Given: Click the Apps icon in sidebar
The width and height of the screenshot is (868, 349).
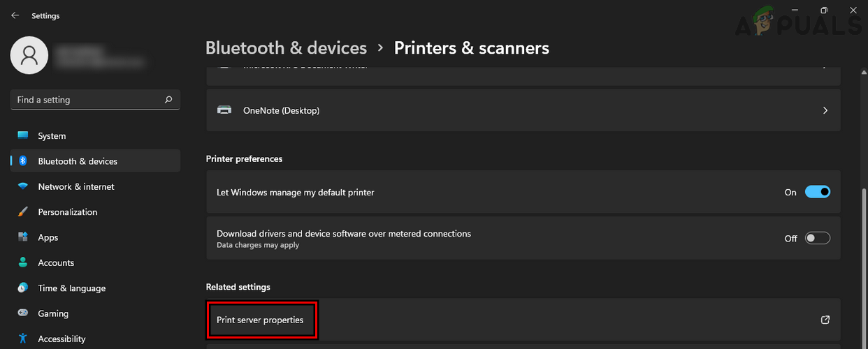Looking at the screenshot, I should 23,237.
